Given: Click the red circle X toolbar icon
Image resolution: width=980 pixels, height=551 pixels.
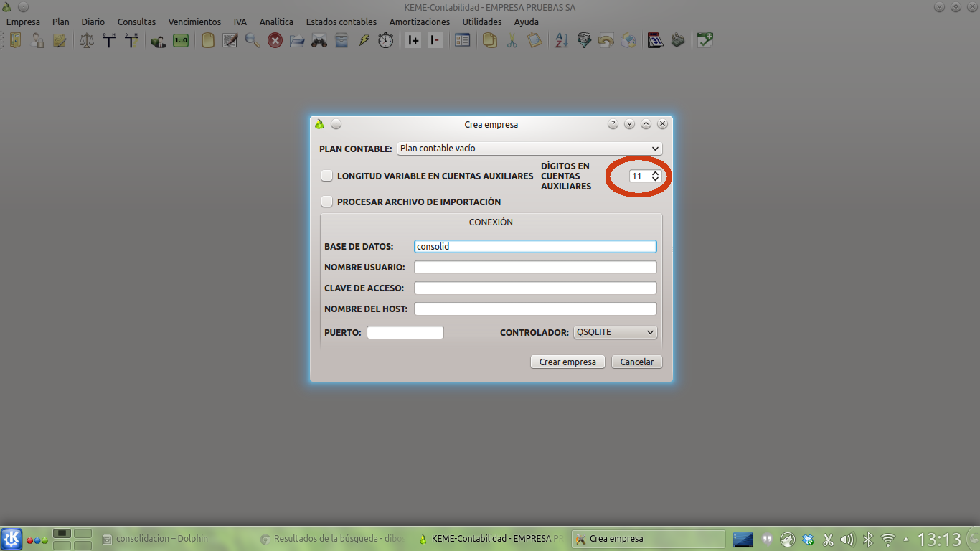Looking at the screenshot, I should [x=275, y=41].
